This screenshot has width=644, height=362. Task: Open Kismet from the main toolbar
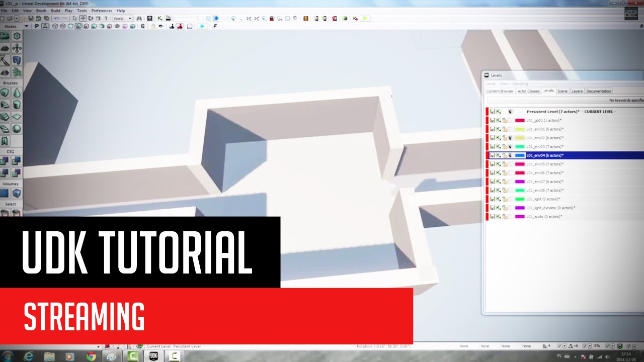click(160, 19)
